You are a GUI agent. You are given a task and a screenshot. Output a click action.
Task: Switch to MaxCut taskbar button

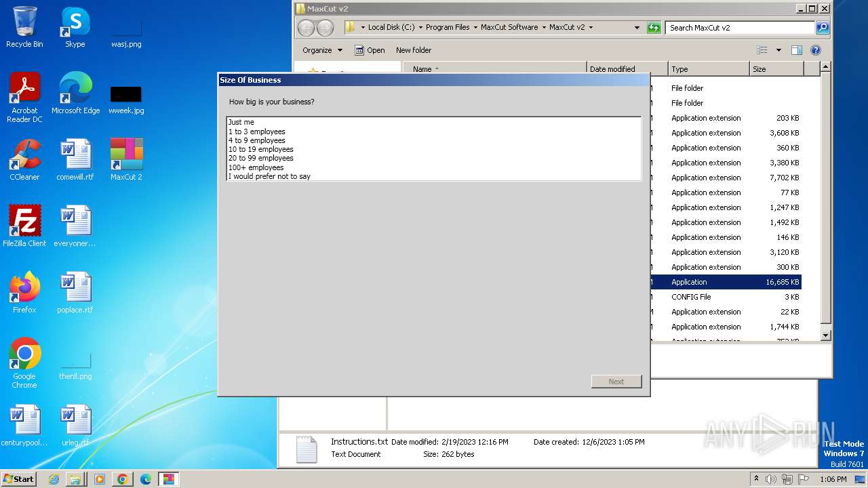coord(168,479)
